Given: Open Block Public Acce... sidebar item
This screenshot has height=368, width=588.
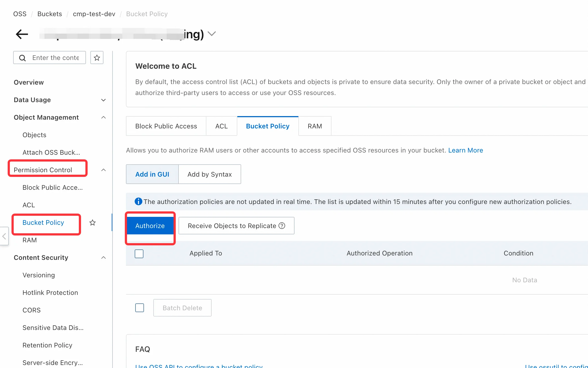Looking at the screenshot, I should [53, 188].
